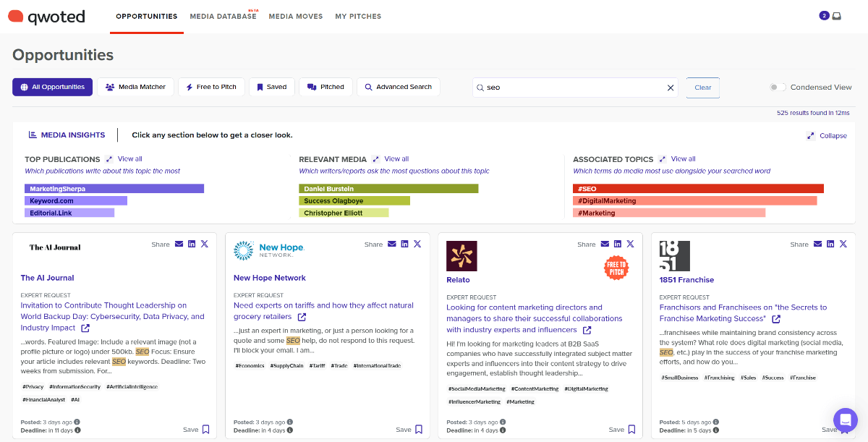The image size is (868, 442).
Task: Share The AI Journal opportunity on X
Action: point(205,245)
